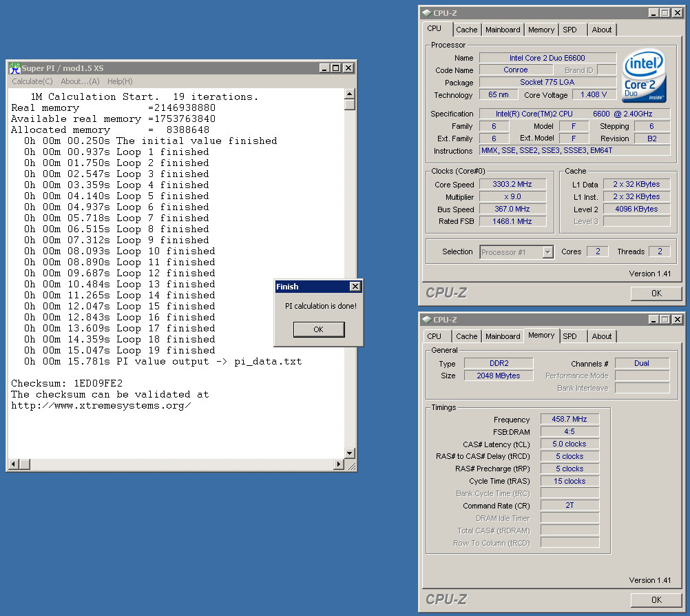Click the L1 Data value 2 x 32 KBytes
The width and height of the screenshot is (690, 616).
(x=636, y=184)
